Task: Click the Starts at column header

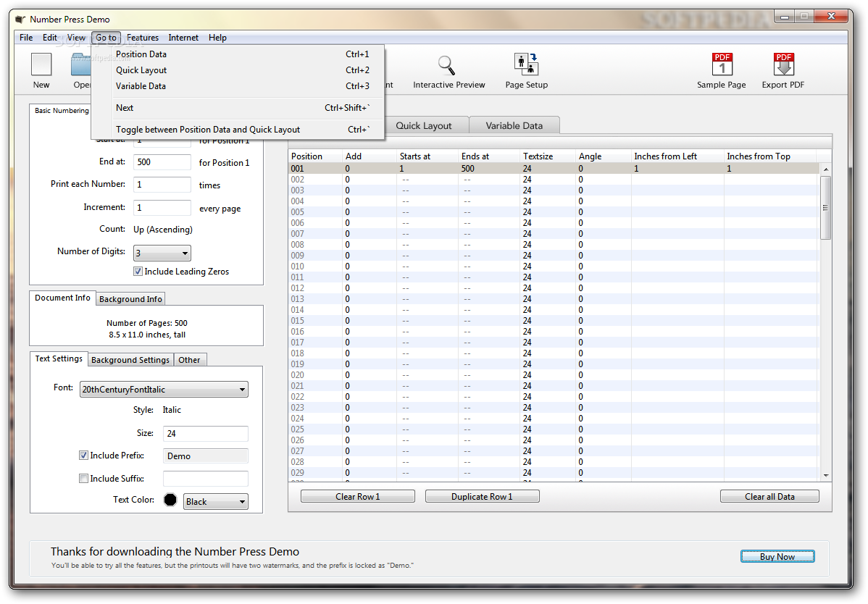Action: (x=427, y=156)
